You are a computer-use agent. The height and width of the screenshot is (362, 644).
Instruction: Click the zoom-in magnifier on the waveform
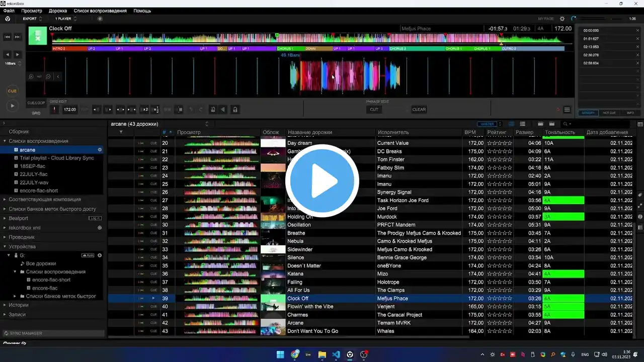pyautogui.click(x=31, y=76)
